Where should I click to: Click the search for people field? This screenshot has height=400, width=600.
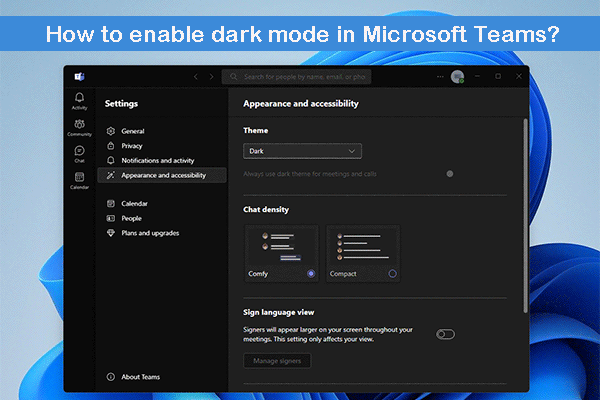[x=297, y=77]
